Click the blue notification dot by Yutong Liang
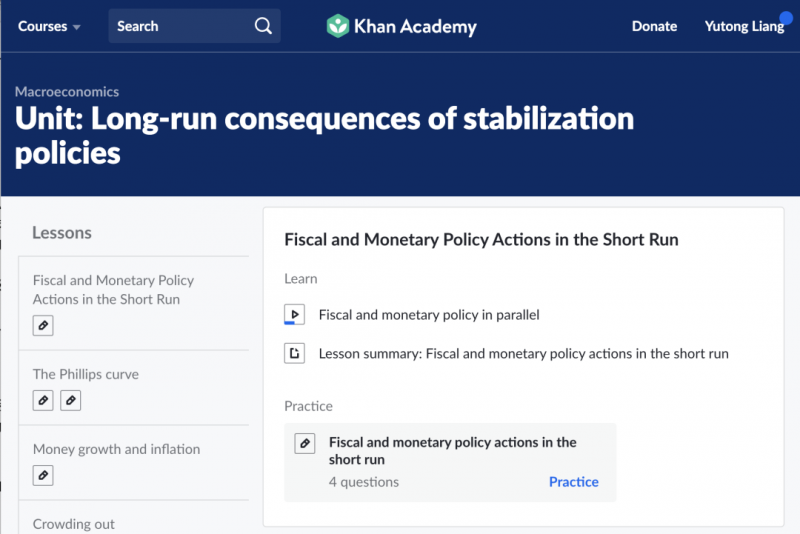 [x=786, y=18]
